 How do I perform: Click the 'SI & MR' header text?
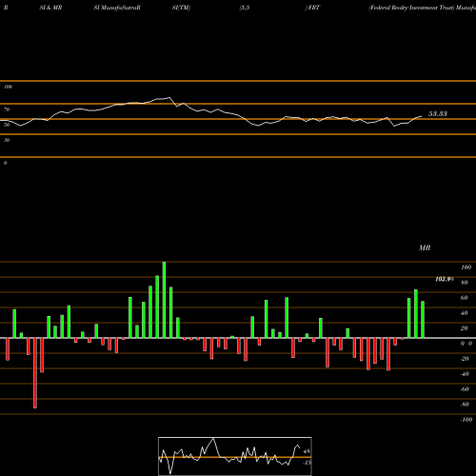click(x=50, y=8)
